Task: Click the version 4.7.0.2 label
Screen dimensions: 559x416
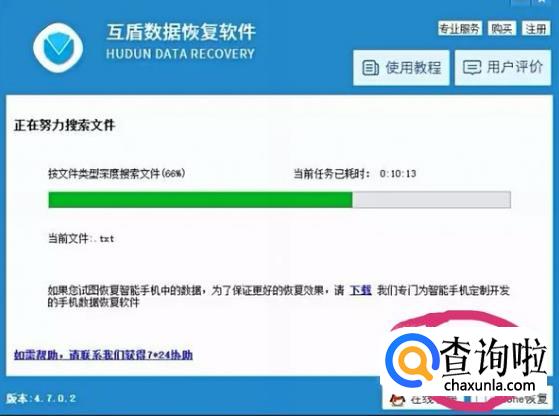Action: (41, 398)
